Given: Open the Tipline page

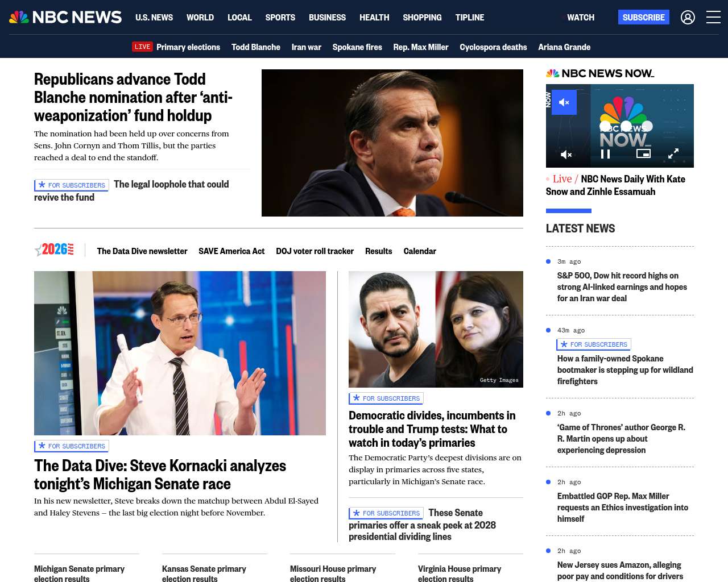Looking at the screenshot, I should pos(470,18).
